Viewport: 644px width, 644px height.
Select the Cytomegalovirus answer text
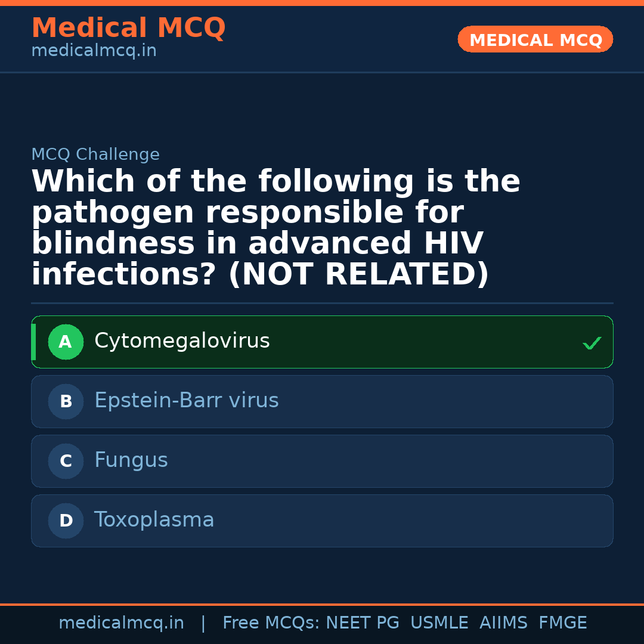(182, 341)
